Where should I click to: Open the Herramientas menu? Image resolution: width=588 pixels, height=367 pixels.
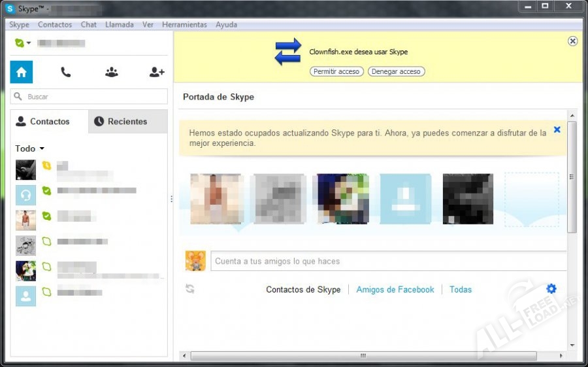click(x=184, y=25)
